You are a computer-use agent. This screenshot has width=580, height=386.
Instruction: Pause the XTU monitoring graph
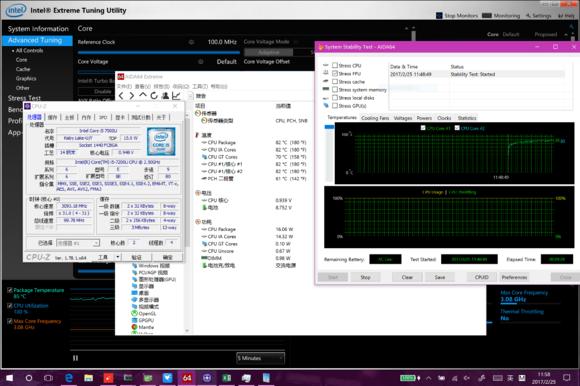point(75,358)
